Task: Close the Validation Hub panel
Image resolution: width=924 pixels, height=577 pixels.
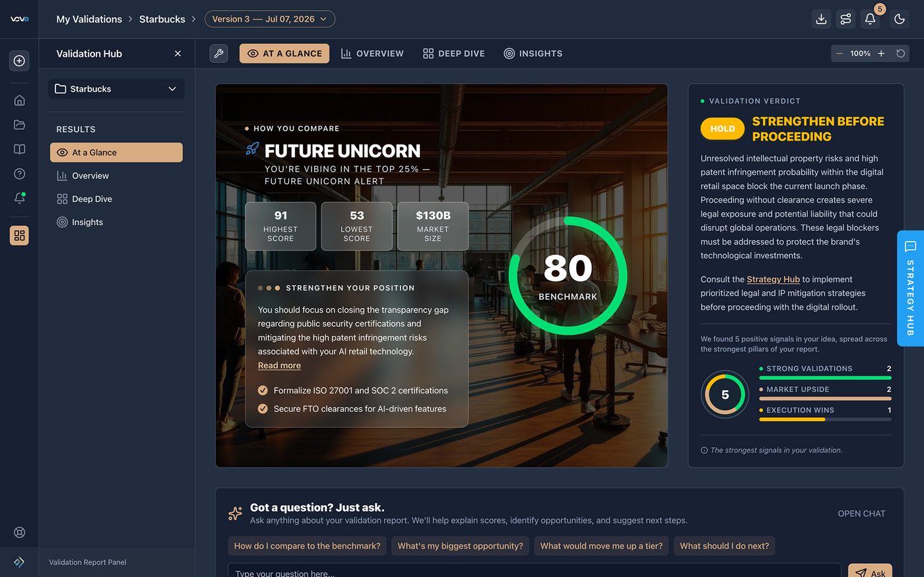Action: click(178, 53)
